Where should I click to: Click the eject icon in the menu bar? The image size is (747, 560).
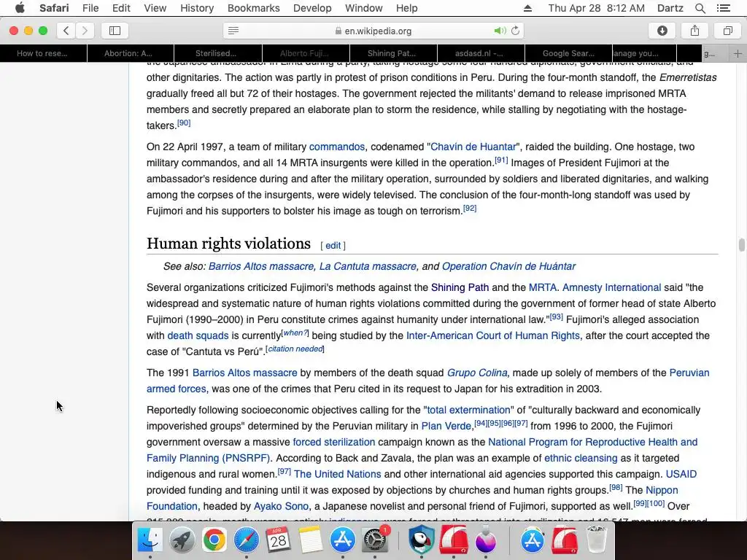point(527,8)
